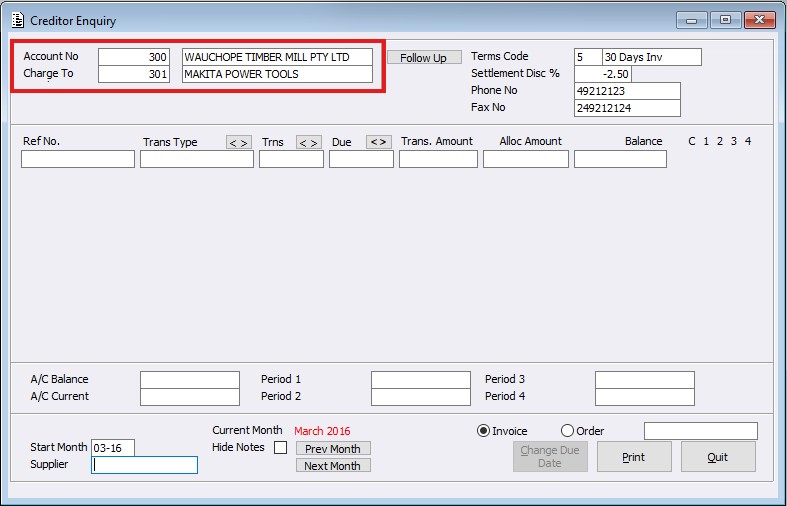Close the Creditor Enquiry window
The height and width of the screenshot is (506, 787).
(x=759, y=20)
